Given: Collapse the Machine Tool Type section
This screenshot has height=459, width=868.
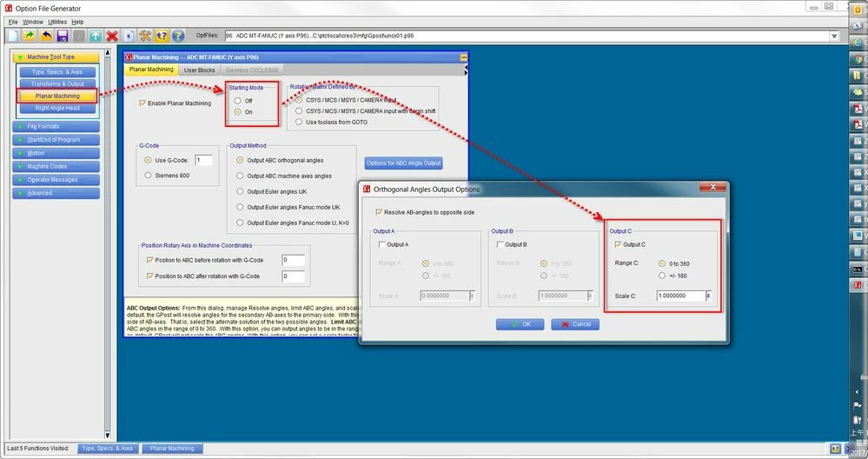Looking at the screenshot, I should coord(56,57).
